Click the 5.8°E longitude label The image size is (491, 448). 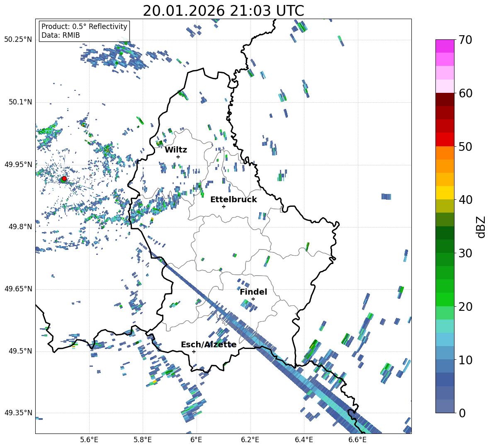(143, 440)
